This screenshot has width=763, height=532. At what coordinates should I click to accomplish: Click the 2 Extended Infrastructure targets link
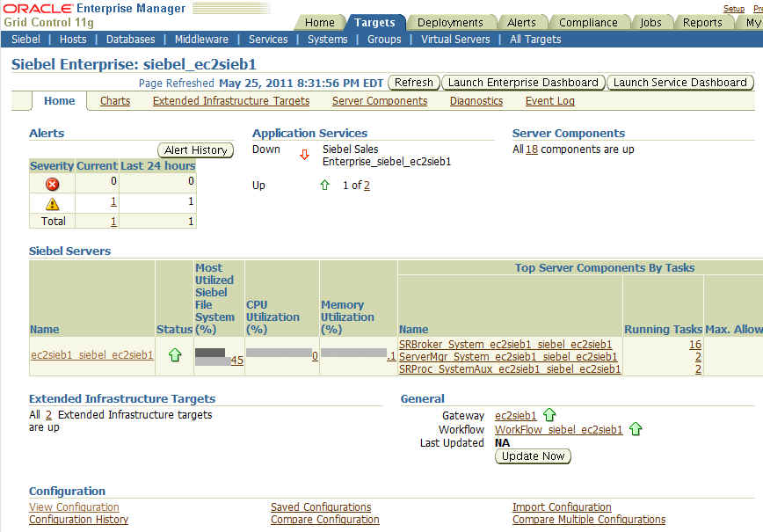click(48, 415)
